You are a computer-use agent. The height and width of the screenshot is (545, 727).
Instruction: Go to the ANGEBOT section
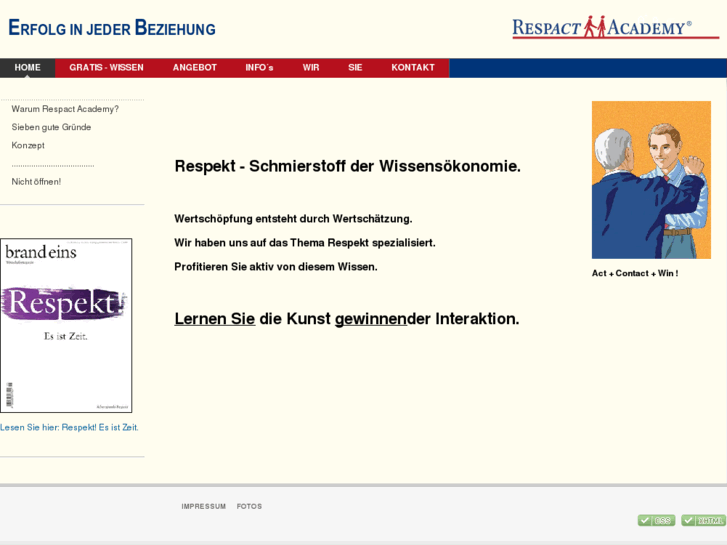click(195, 68)
